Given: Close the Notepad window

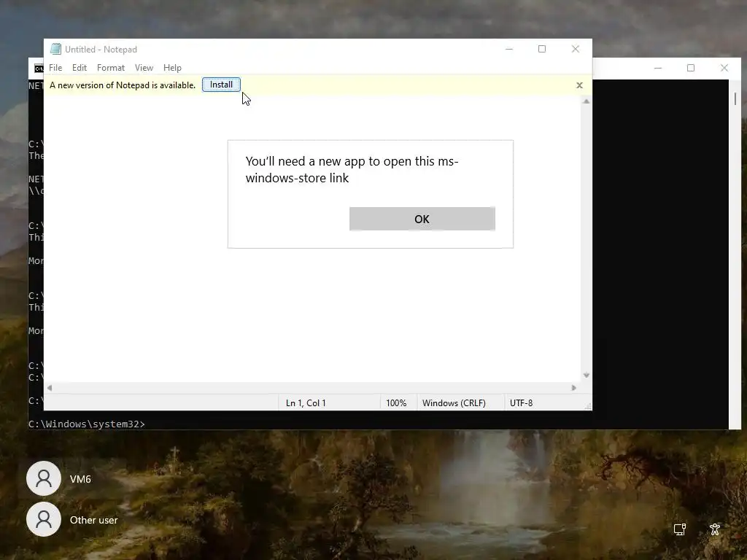Looking at the screenshot, I should (575, 49).
